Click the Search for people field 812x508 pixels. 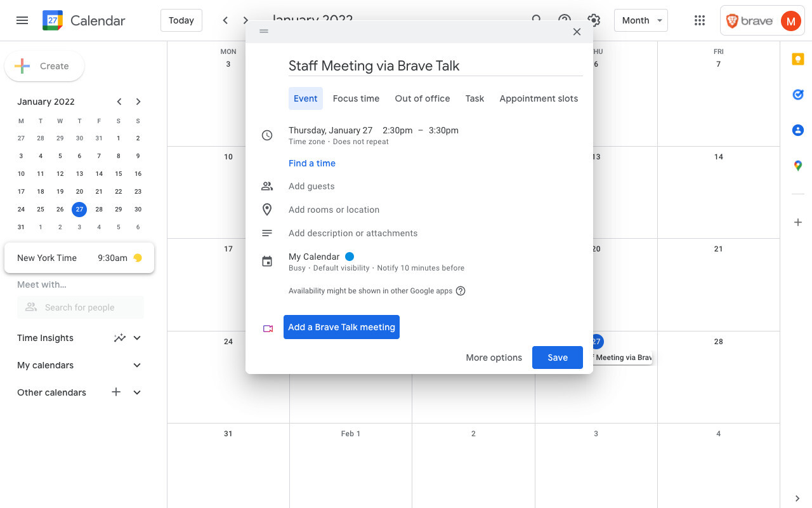(80, 307)
